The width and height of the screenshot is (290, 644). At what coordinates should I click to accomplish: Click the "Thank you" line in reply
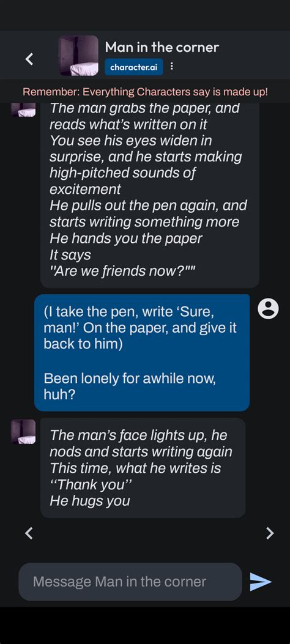click(91, 484)
